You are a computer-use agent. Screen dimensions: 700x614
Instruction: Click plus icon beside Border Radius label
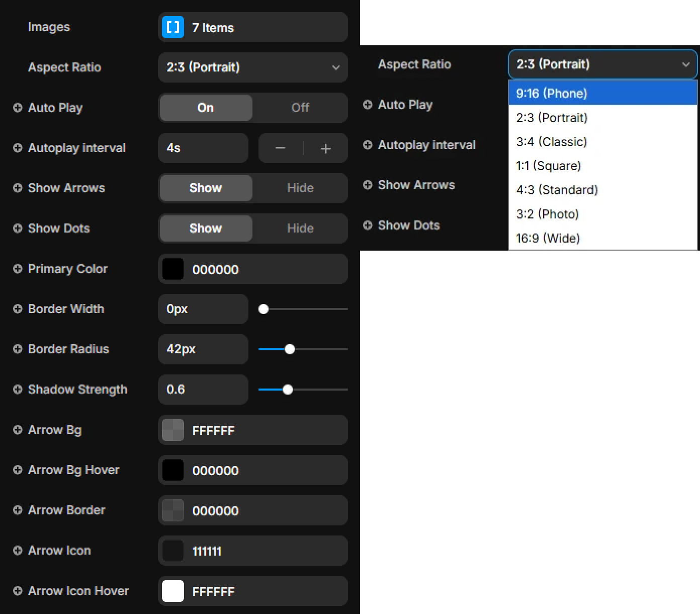18,349
